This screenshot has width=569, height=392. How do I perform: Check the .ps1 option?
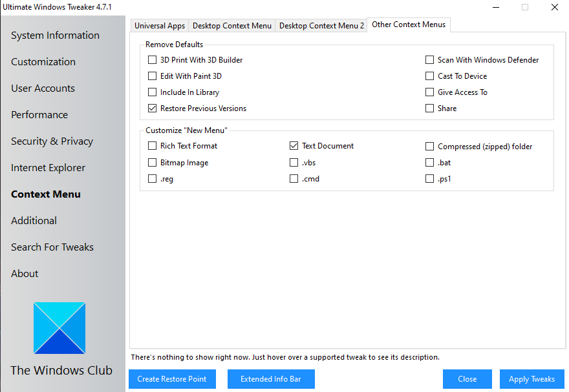tap(429, 179)
